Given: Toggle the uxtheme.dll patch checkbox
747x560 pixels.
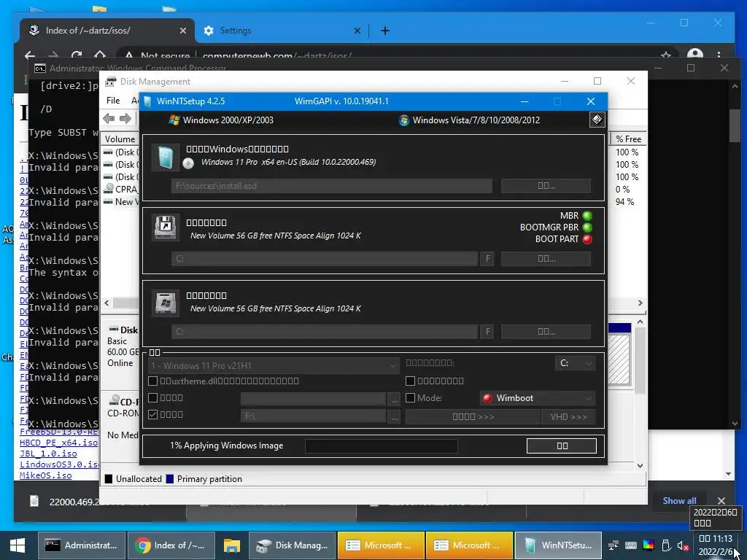Looking at the screenshot, I should coord(153,381).
